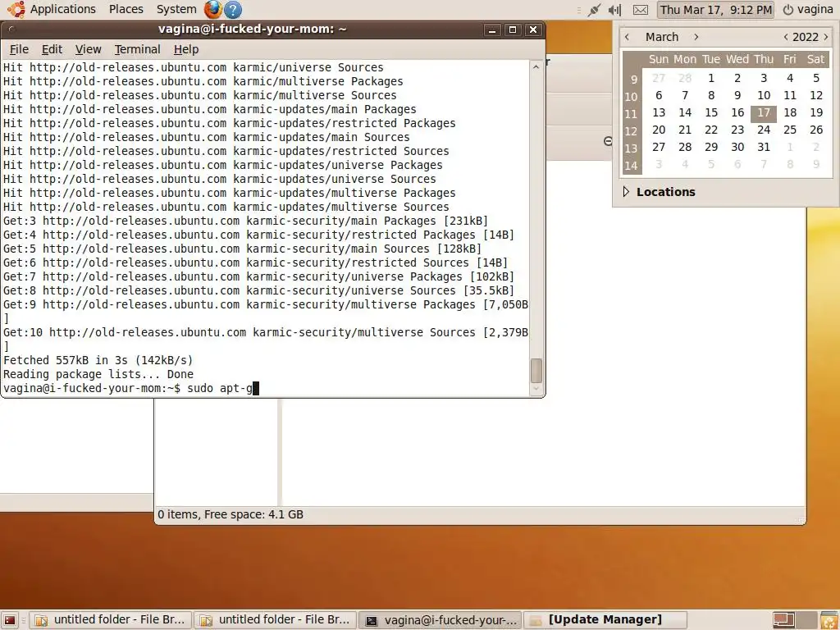Click file browser status '0 items, Free space: 4.1 GB'
The height and width of the screenshot is (630, 840).
point(231,514)
